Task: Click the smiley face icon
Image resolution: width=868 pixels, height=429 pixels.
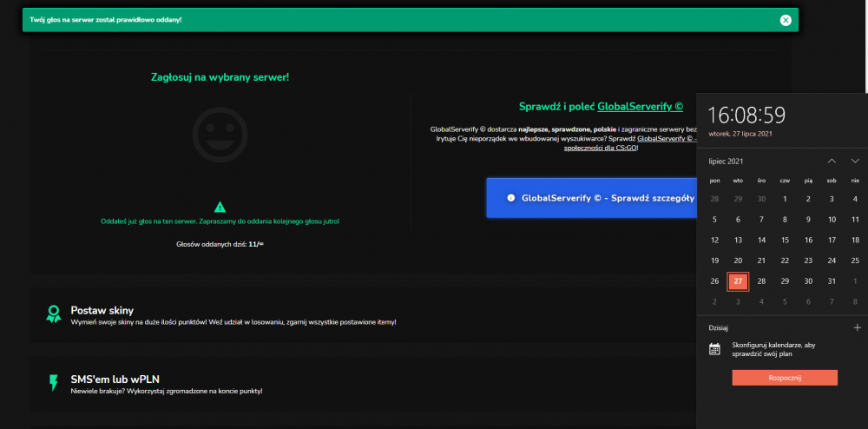Action: (x=220, y=135)
